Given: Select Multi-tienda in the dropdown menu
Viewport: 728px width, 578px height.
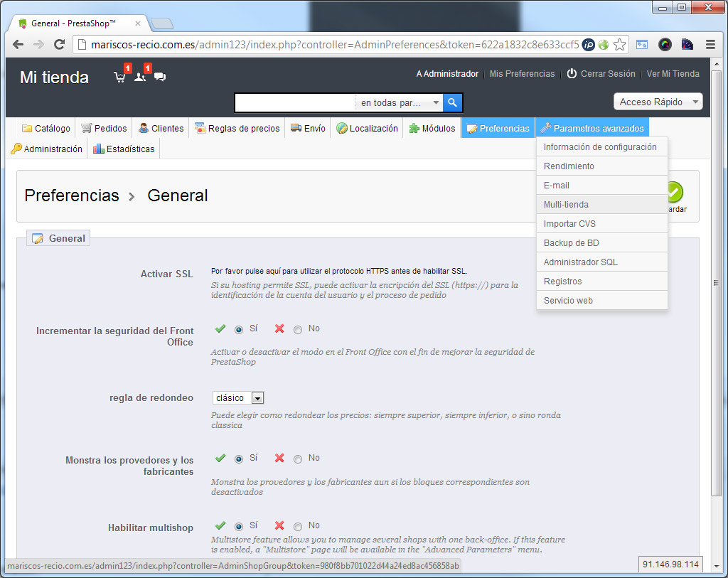Looking at the screenshot, I should pos(602,204).
